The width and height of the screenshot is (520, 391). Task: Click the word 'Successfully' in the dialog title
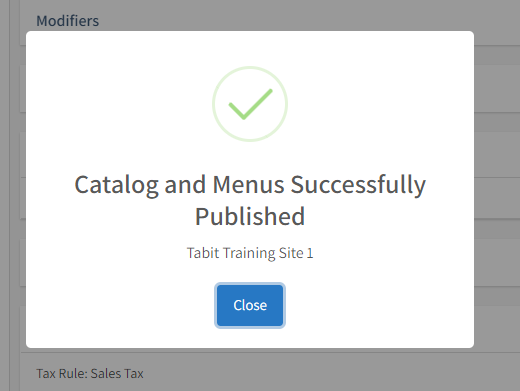point(358,185)
